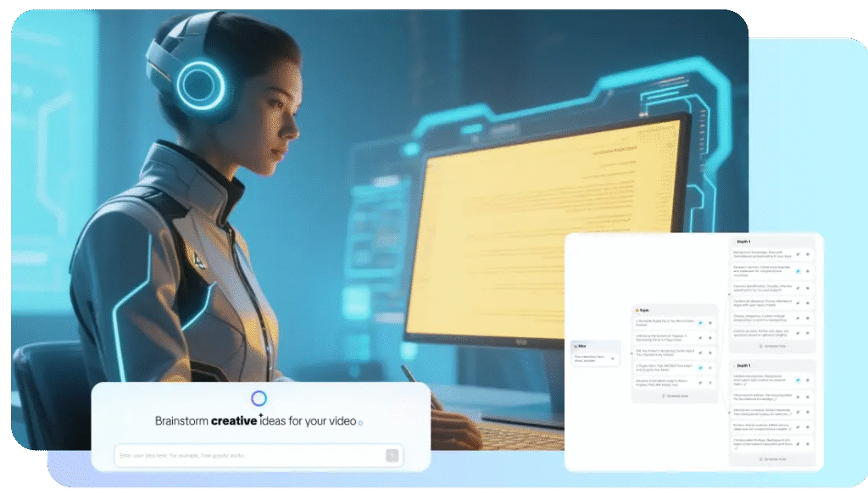This screenshot has width=868, height=489.
Task: Select the Topic panel header
Action: pyautogui.click(x=643, y=310)
